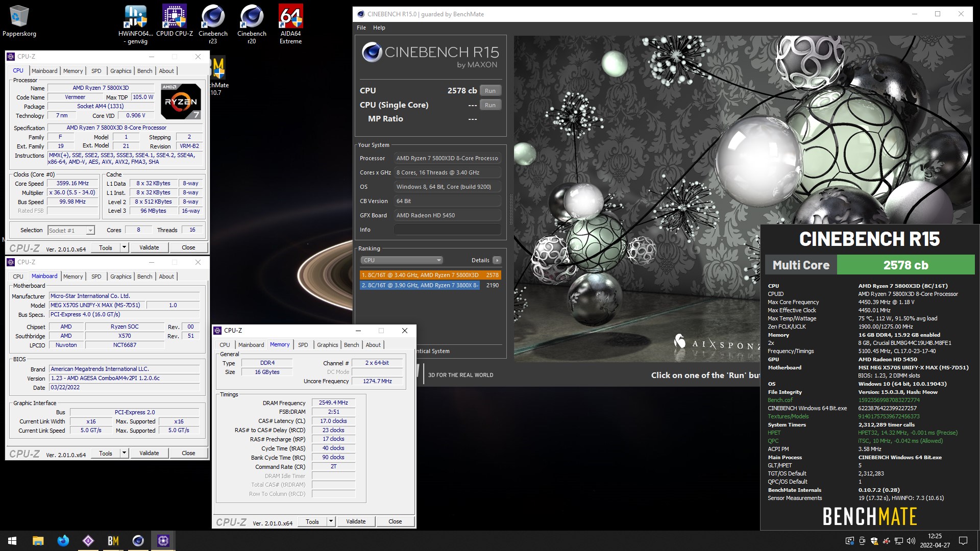Select the Bench tab in the top CPU-Z window
This screenshot has height=551, width=980.
pos(144,71)
